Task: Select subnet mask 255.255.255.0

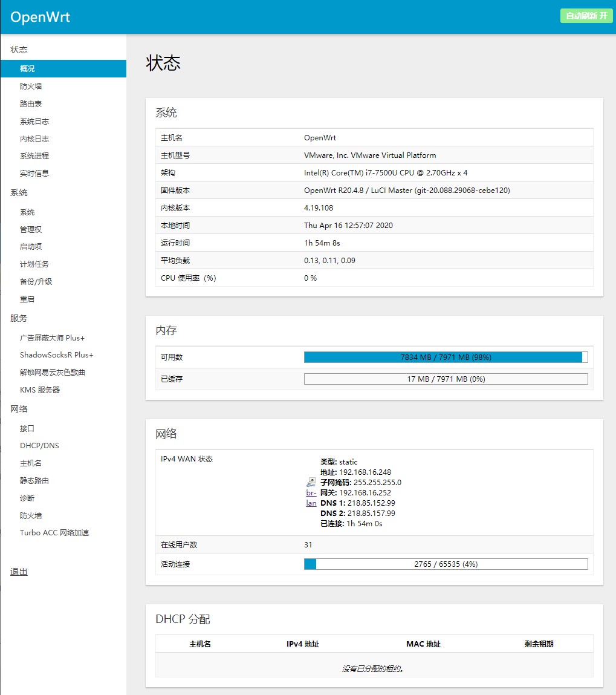Action: tap(377, 482)
